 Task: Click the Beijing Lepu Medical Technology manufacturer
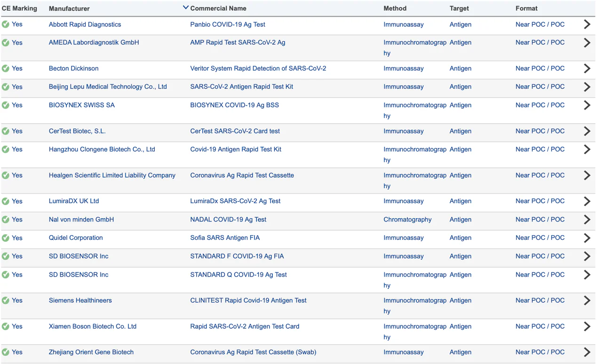click(108, 87)
